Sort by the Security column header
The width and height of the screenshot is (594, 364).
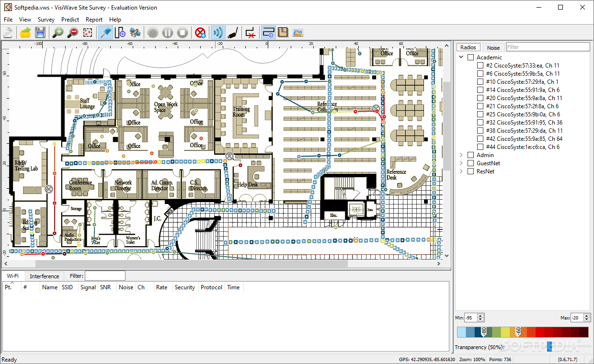click(x=185, y=287)
